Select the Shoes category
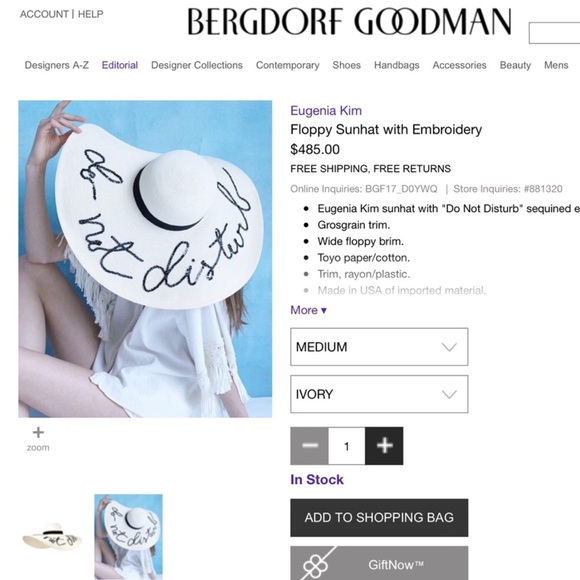This screenshot has height=580, width=580. pyautogui.click(x=347, y=65)
